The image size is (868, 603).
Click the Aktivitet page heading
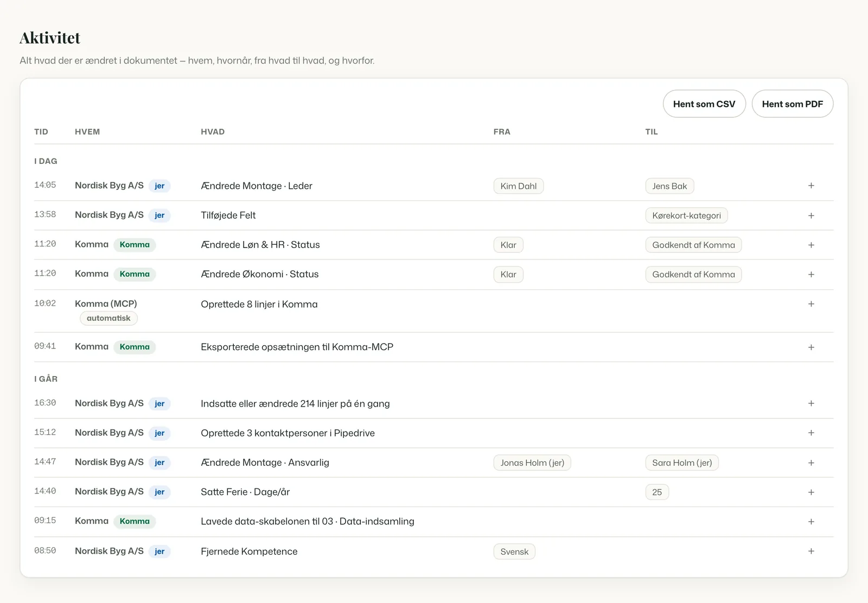click(50, 38)
